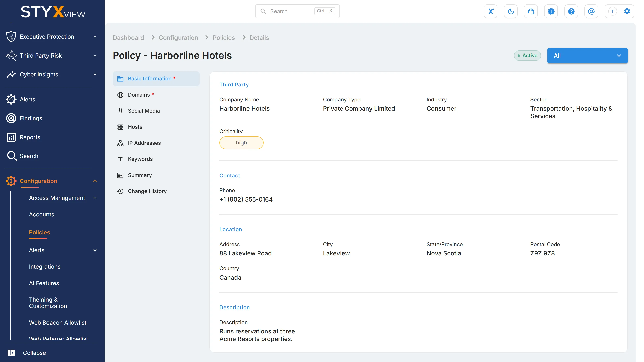Switch to Change History tab
The width and height of the screenshot is (644, 362).
pyautogui.click(x=156, y=191)
